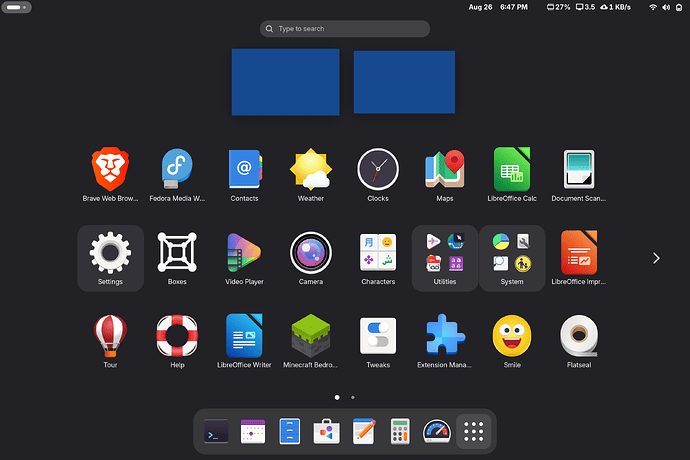Open Brave Web Browser

(110, 175)
